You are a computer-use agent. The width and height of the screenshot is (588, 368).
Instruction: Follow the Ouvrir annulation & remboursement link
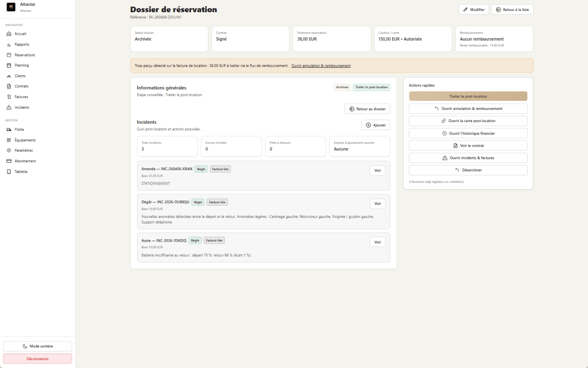click(321, 66)
